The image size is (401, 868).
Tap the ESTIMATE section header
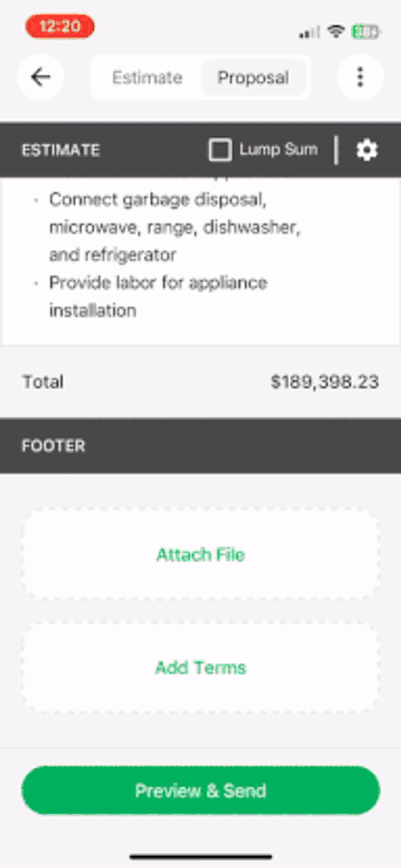coord(61,149)
